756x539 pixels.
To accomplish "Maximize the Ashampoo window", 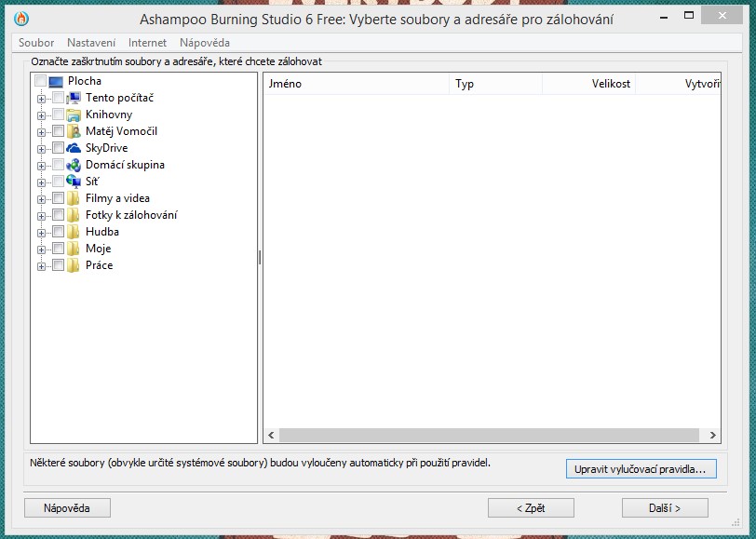I will [689, 16].
